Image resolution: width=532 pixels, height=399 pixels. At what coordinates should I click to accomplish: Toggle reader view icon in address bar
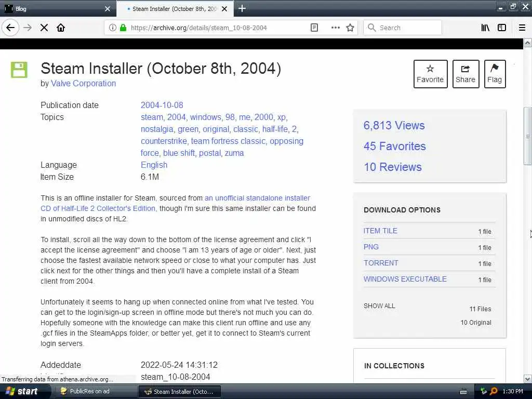click(314, 28)
